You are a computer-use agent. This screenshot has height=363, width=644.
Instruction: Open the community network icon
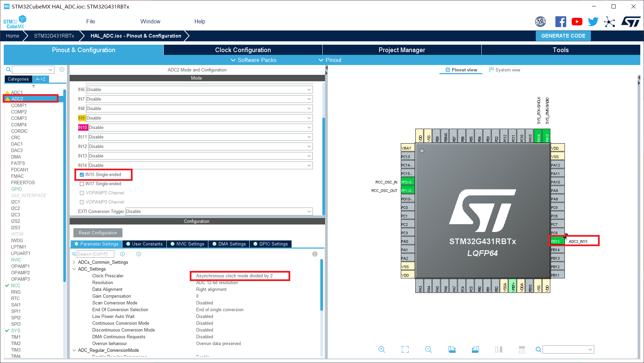609,21
